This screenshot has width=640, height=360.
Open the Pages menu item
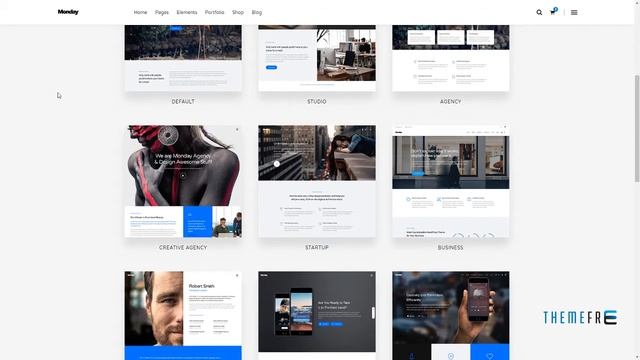pyautogui.click(x=162, y=12)
